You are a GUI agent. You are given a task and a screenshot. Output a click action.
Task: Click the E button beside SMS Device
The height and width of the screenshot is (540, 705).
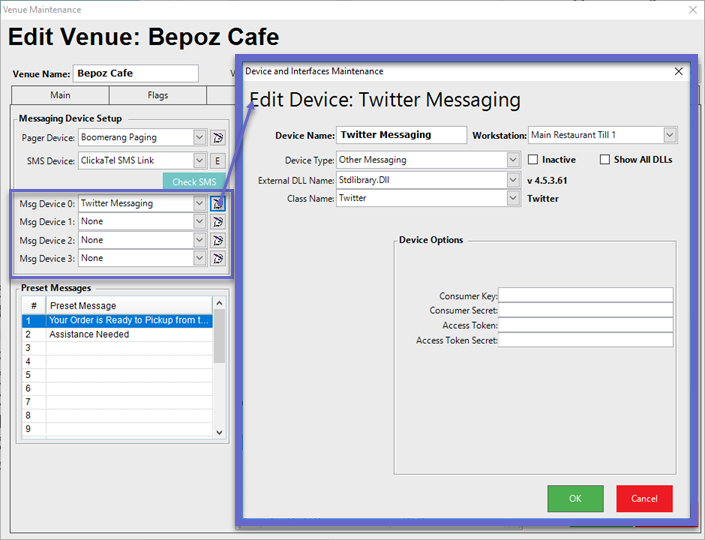(217, 161)
